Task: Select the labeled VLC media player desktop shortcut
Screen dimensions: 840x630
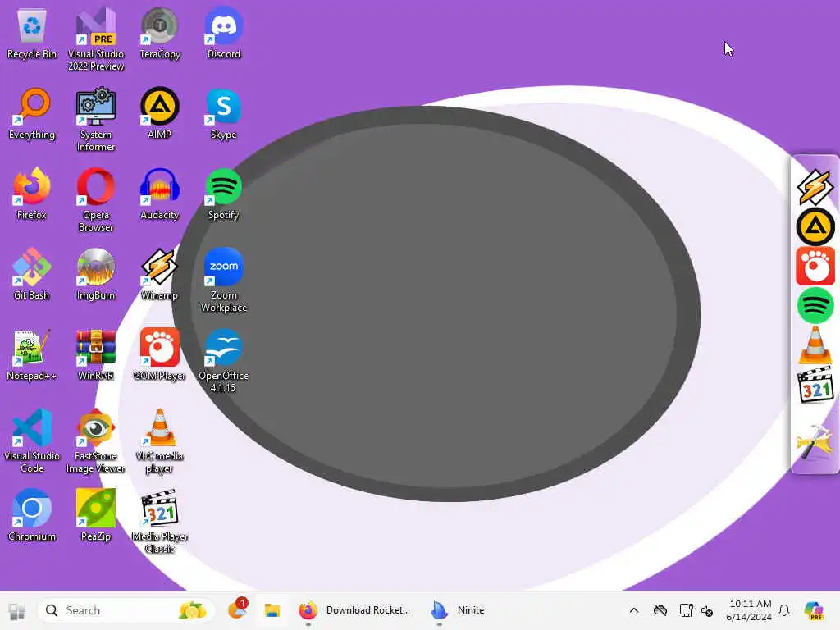Action: (x=160, y=441)
